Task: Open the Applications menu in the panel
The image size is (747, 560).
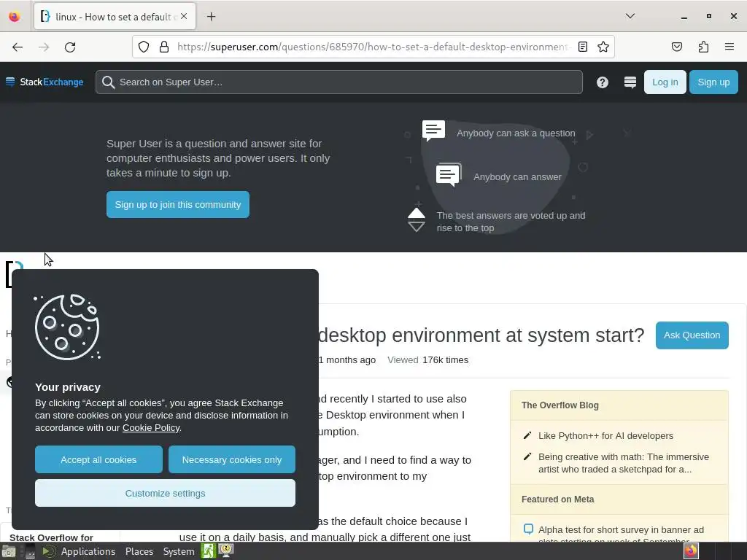Action: 88,551
